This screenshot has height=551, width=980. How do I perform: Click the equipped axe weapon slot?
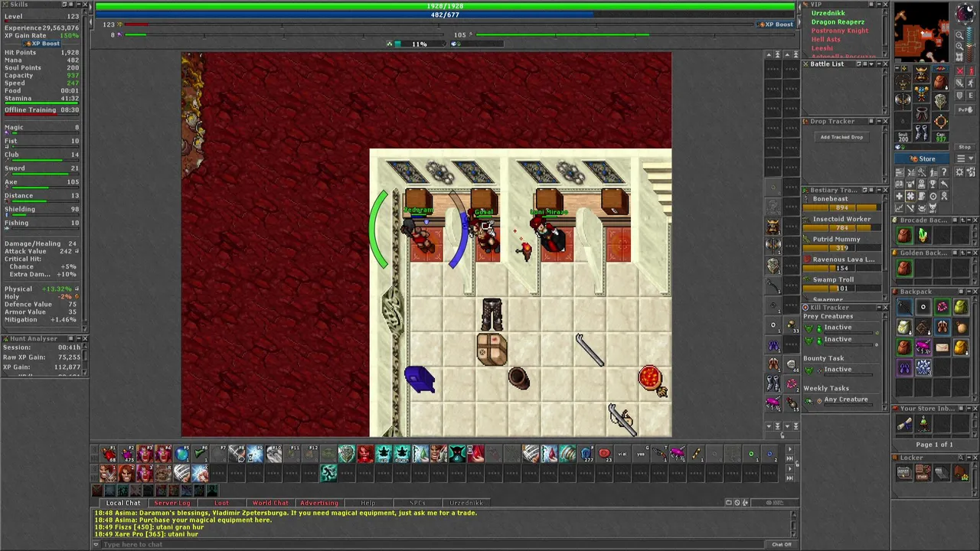pyautogui.click(x=903, y=101)
